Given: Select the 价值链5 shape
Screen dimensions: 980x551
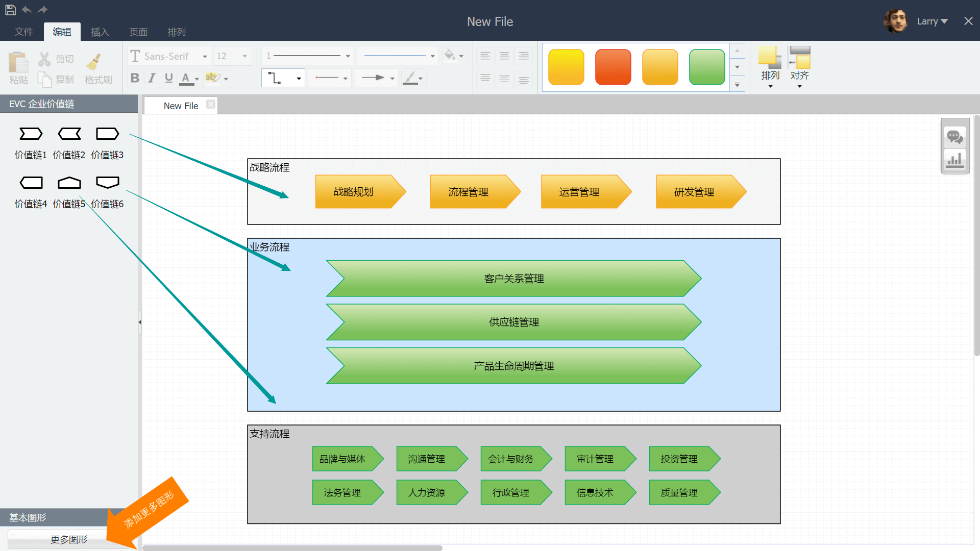Looking at the screenshot, I should [69, 183].
